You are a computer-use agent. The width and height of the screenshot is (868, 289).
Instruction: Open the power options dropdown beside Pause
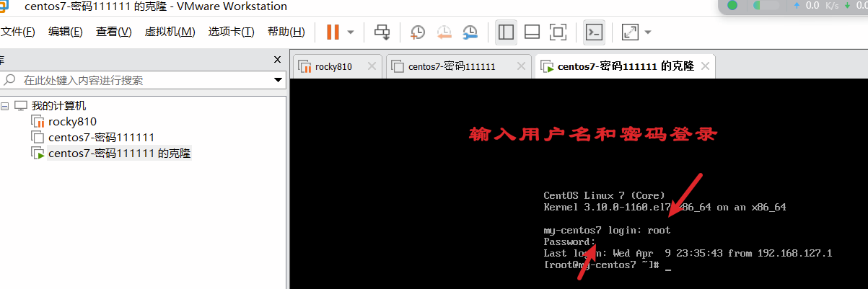(x=351, y=32)
